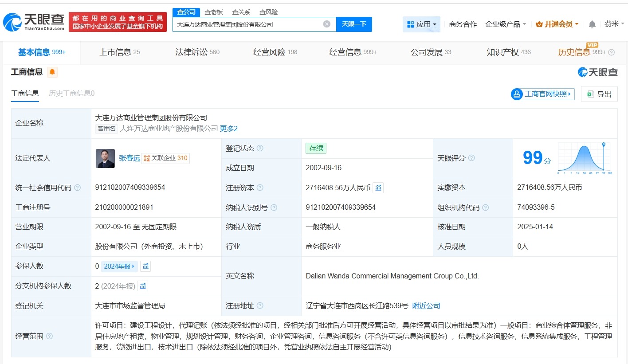
Task: Click 更多2 to see former company names
Action: coord(229,129)
